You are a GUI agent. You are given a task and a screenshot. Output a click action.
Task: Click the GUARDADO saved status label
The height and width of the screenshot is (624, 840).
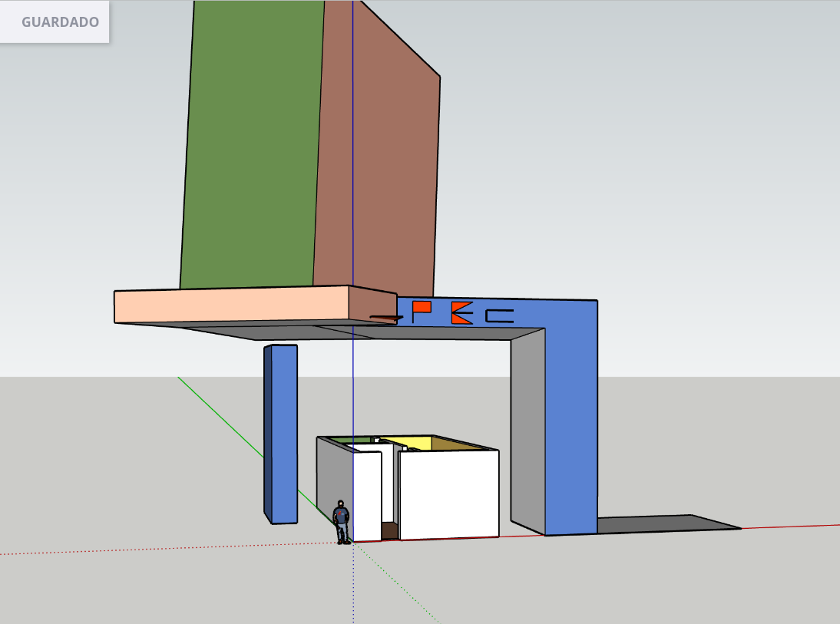(60, 22)
